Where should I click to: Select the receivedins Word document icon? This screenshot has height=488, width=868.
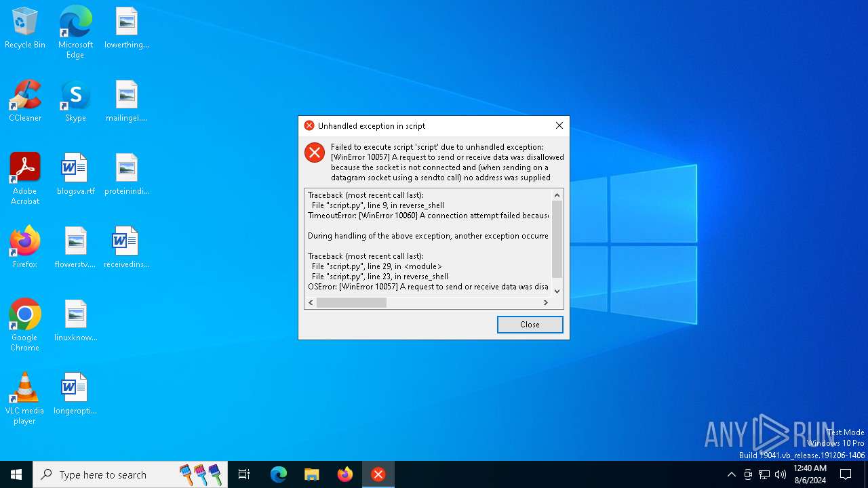126,248
